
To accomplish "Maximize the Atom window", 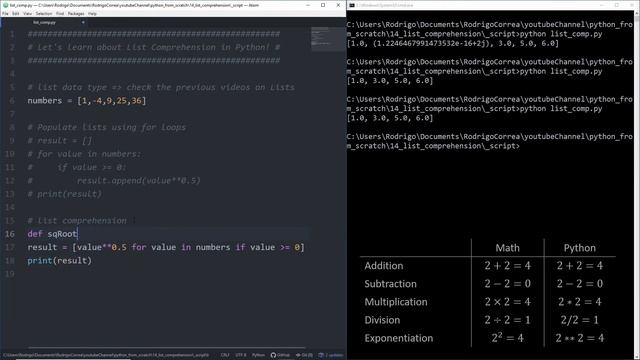I will 323,5.
